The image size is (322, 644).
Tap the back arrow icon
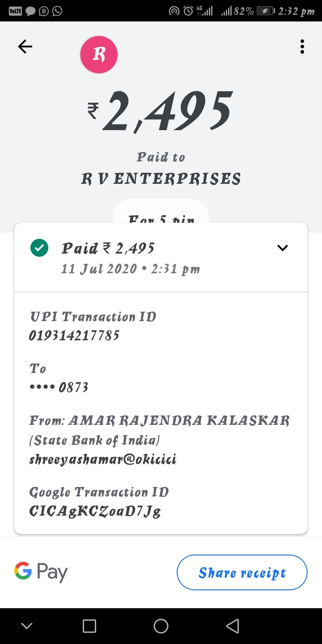tap(25, 47)
